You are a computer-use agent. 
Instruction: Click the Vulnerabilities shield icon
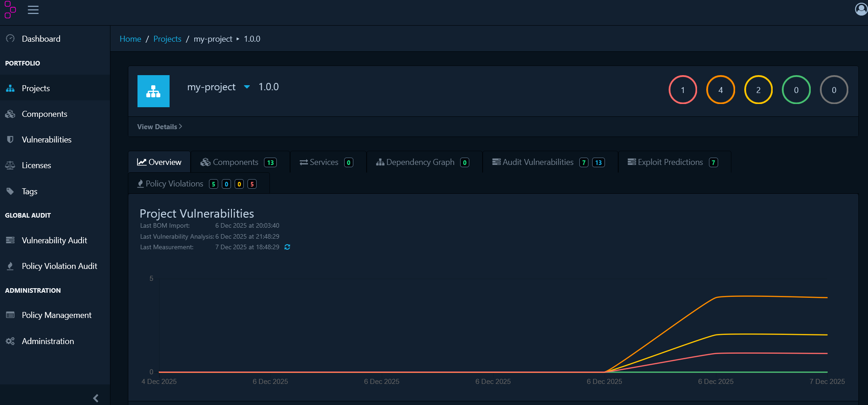(x=10, y=140)
